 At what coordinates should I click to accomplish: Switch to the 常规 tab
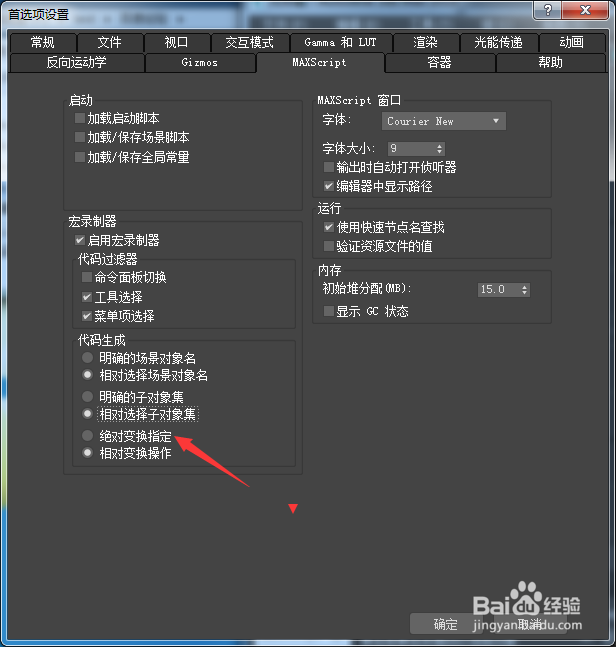click(42, 42)
